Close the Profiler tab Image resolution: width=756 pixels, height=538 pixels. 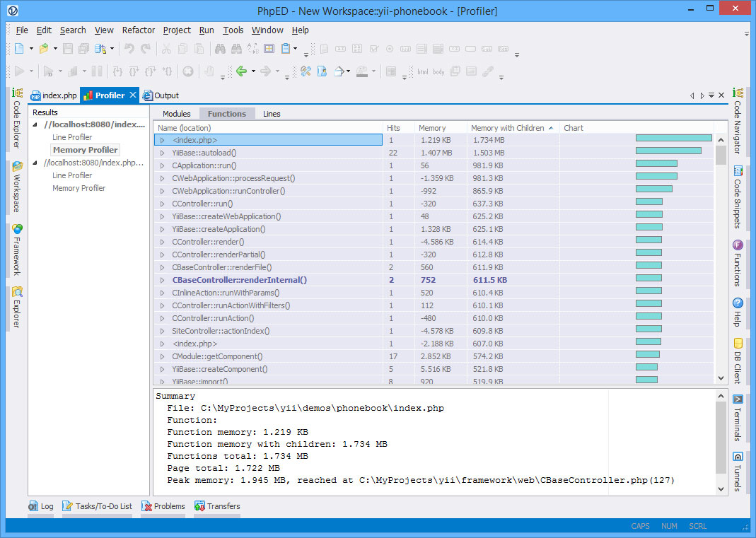click(133, 95)
